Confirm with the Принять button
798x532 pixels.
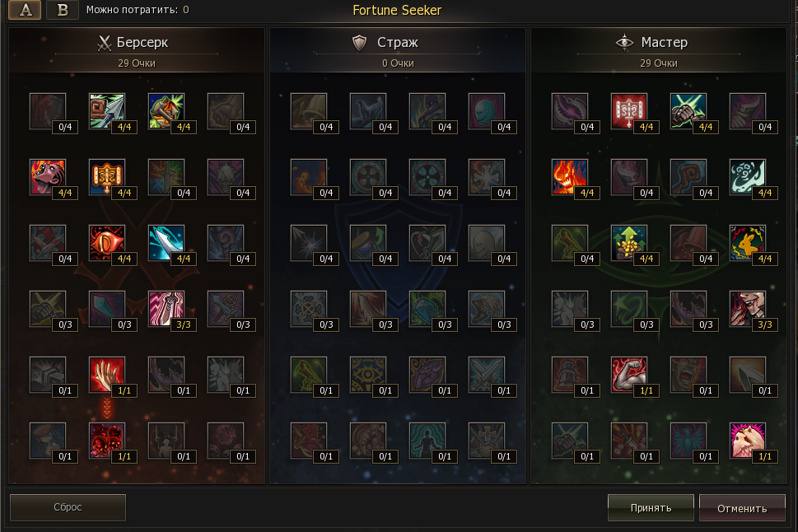coord(651,507)
